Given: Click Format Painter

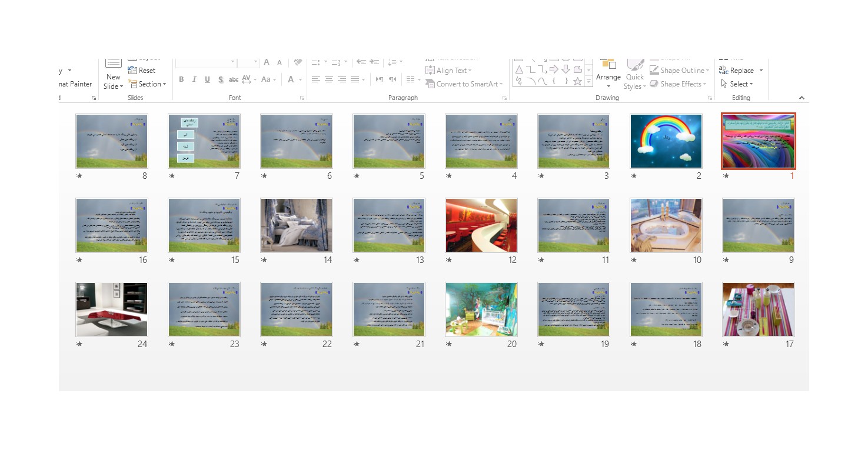Looking at the screenshot, I should [x=75, y=84].
